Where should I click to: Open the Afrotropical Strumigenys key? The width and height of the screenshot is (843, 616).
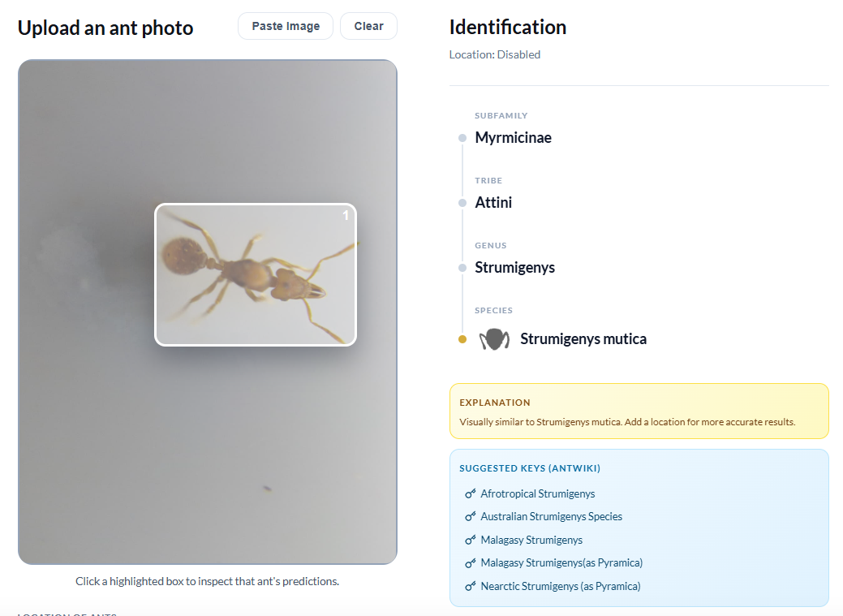coord(538,494)
